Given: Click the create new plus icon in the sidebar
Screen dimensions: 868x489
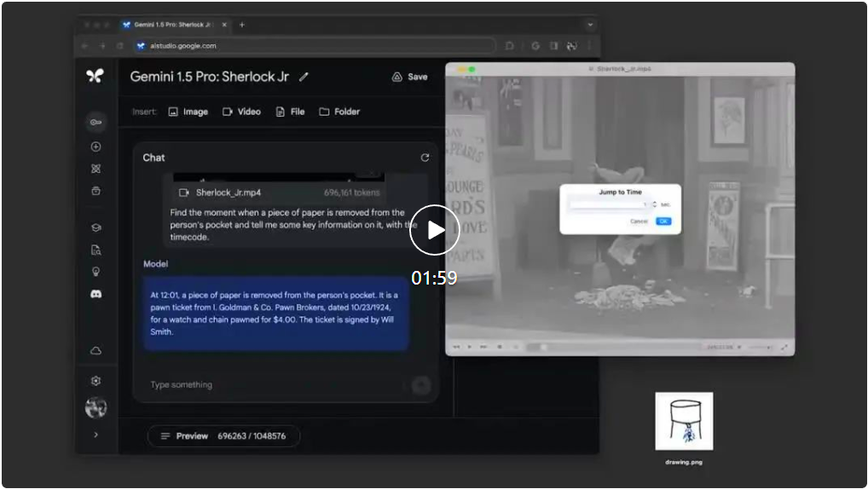Looking at the screenshot, I should click(x=95, y=147).
